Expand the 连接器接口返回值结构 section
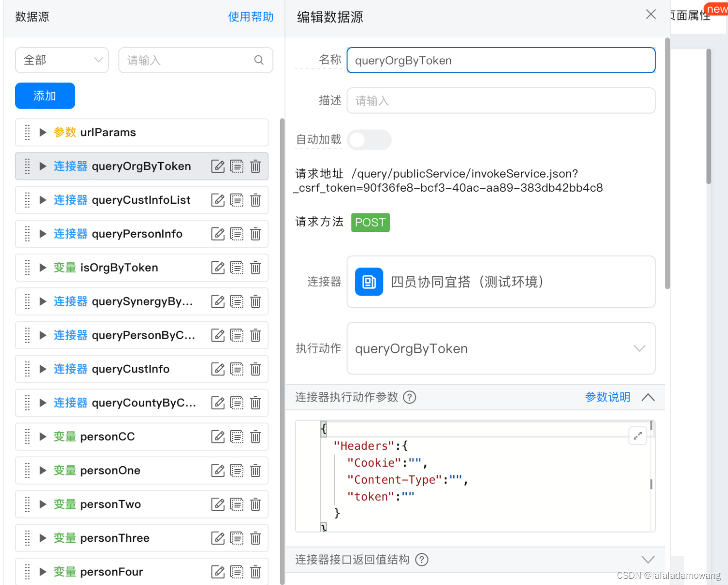Image resolution: width=728 pixels, height=585 pixels. point(648,560)
